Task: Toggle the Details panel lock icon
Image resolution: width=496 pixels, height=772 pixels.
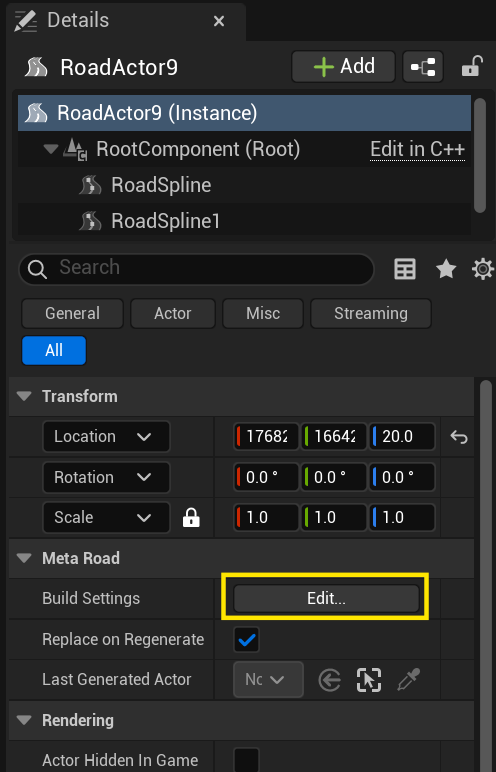Action: point(471,66)
